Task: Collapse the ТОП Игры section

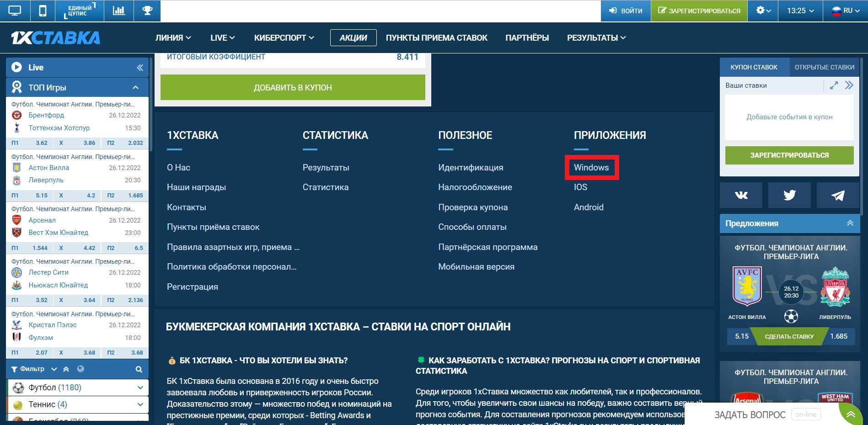Action: [x=135, y=87]
